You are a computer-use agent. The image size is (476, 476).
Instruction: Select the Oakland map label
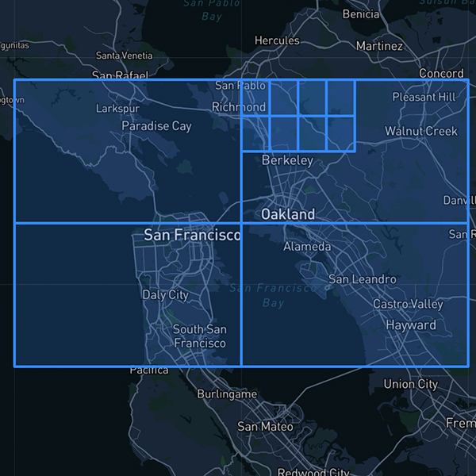tap(288, 214)
